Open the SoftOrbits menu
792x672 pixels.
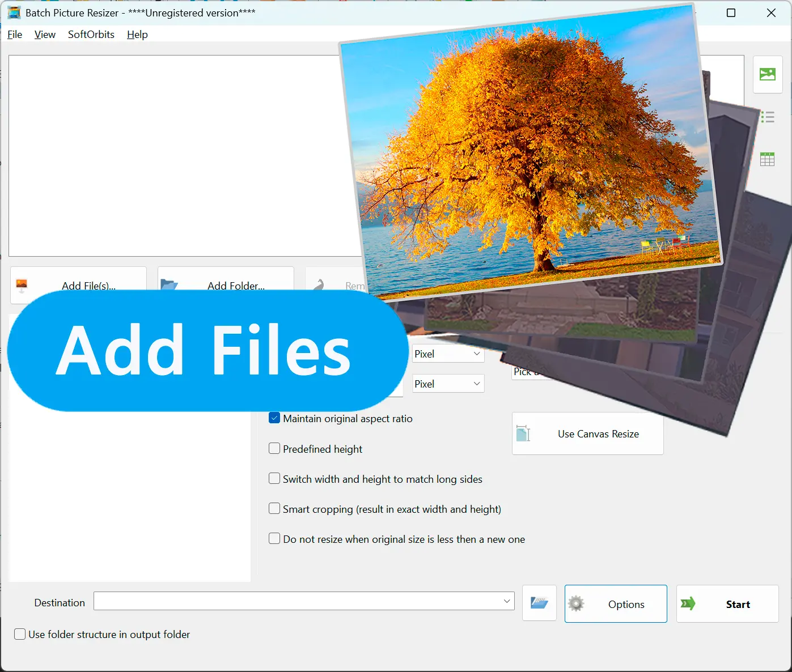[91, 35]
